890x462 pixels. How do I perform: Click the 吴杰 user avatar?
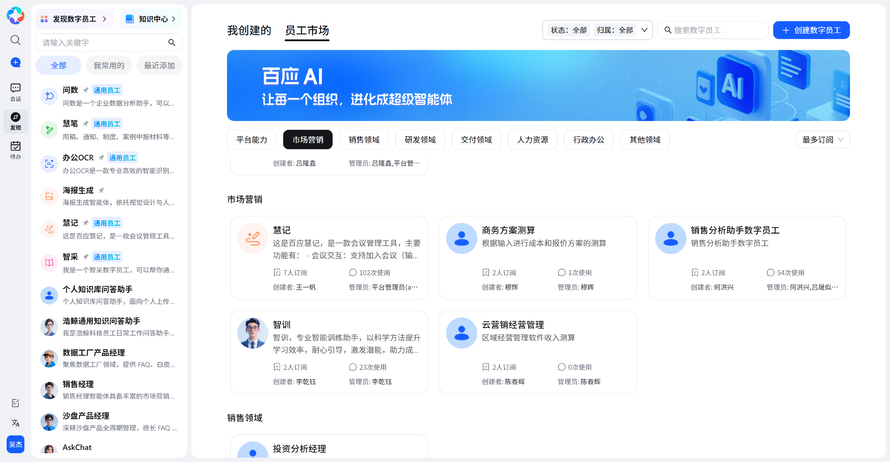(15, 444)
